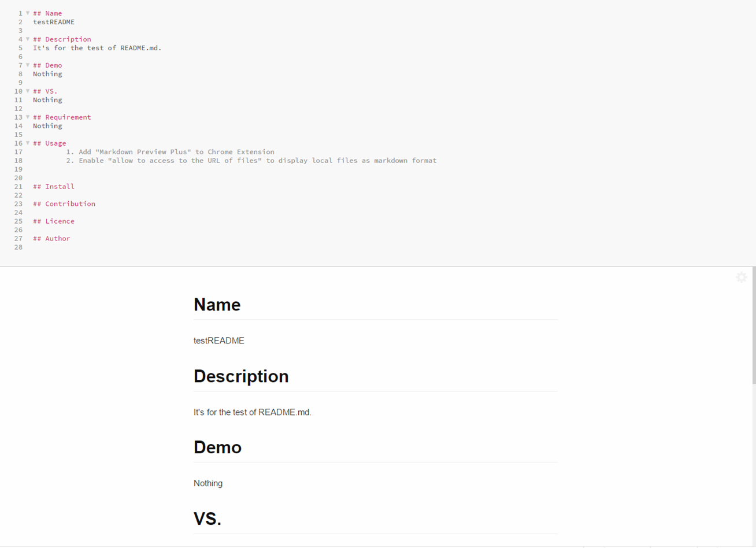Click the Name heading in the preview
This screenshot has width=756, height=548.
[217, 305]
